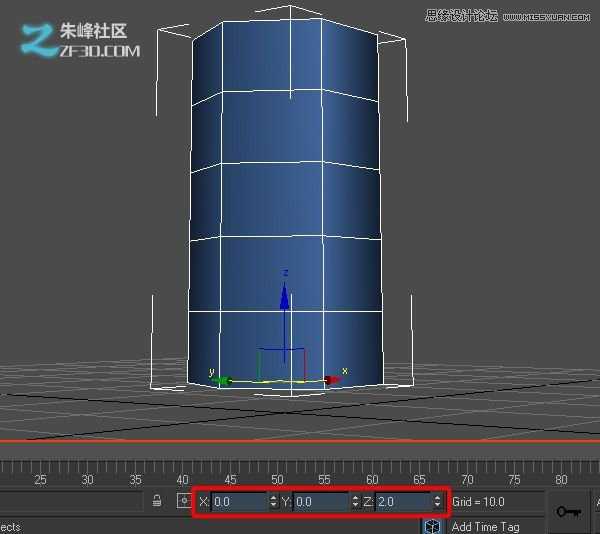Click frame 60 on the timeline ruler

372,479
